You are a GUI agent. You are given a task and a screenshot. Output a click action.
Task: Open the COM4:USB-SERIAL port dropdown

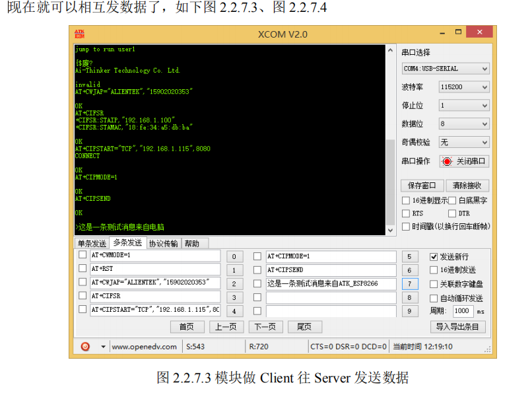tap(446, 69)
